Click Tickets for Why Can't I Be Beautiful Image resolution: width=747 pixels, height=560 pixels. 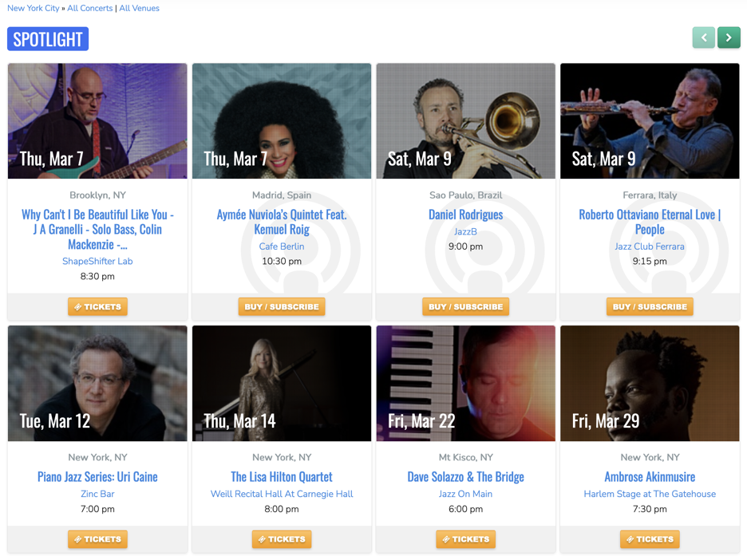tap(97, 306)
